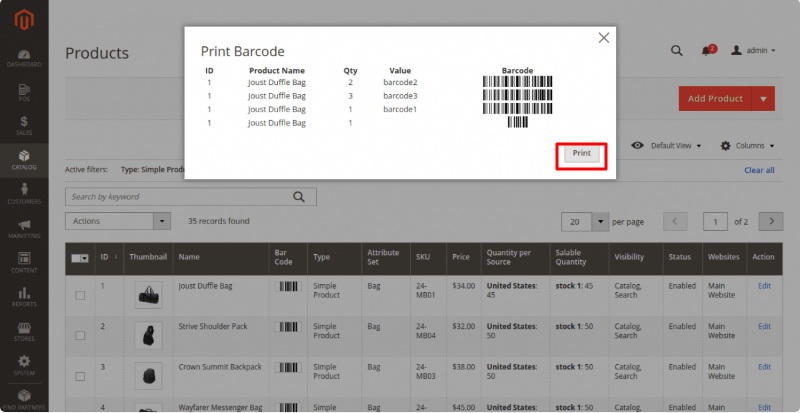The height and width of the screenshot is (413, 800).
Task: Open the Dashboard sidebar item
Action: click(x=24, y=58)
